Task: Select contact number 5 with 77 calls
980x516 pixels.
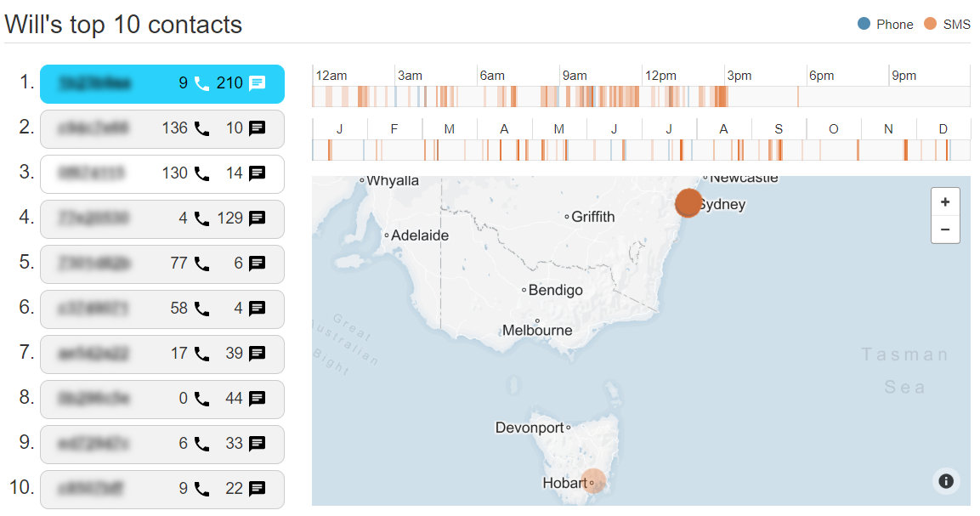Action: pos(161,264)
